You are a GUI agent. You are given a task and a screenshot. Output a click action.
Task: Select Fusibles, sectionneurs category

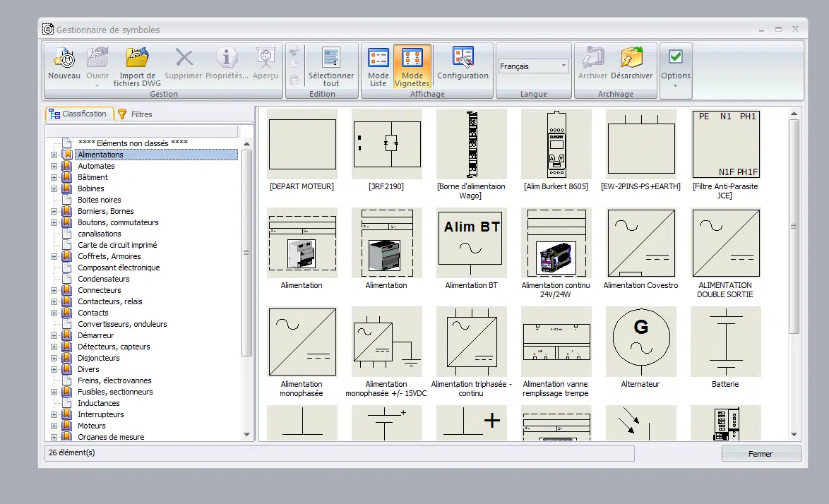tap(115, 392)
